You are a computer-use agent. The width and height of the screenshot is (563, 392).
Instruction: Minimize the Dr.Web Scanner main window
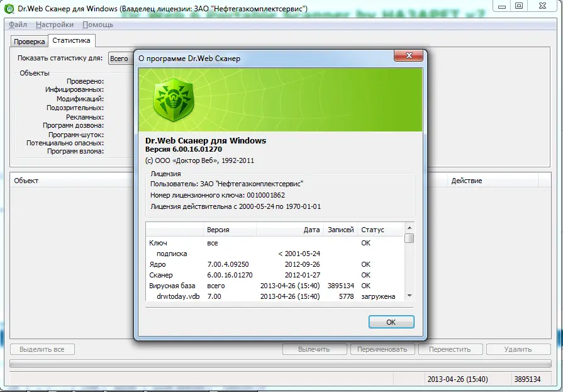tap(502, 6)
